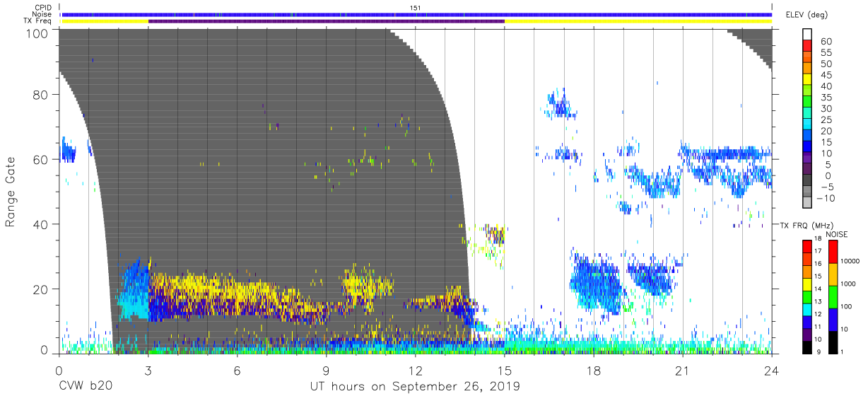Viewport: 868px width, 401px height.
Task: Click the 100 tick on Range Gate axis
Action: point(36,33)
